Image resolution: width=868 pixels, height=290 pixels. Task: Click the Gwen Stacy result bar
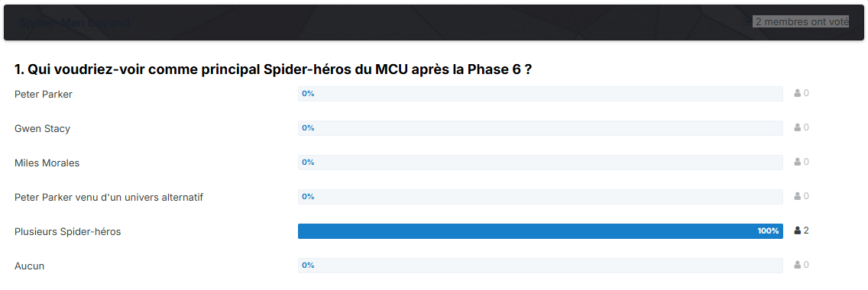click(540, 128)
